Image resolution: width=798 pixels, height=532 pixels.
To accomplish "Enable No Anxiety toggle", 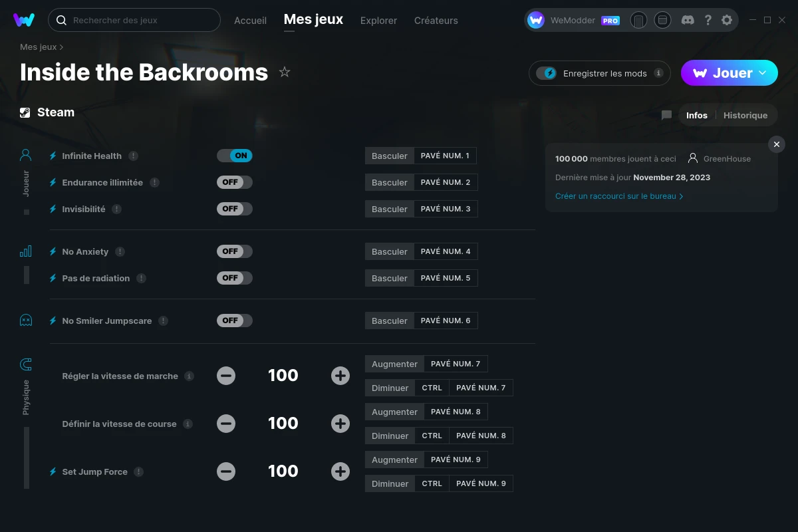I will tap(235, 251).
